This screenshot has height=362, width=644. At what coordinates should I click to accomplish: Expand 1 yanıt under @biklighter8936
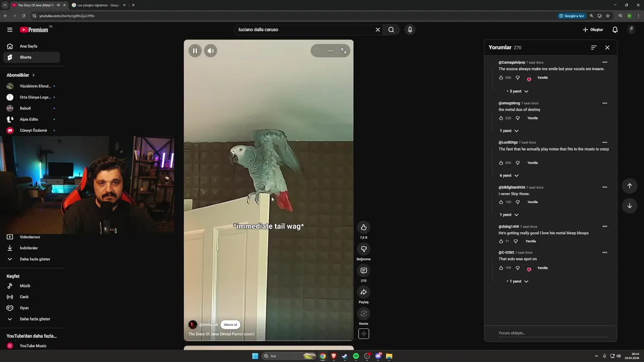pyautogui.click(x=509, y=215)
